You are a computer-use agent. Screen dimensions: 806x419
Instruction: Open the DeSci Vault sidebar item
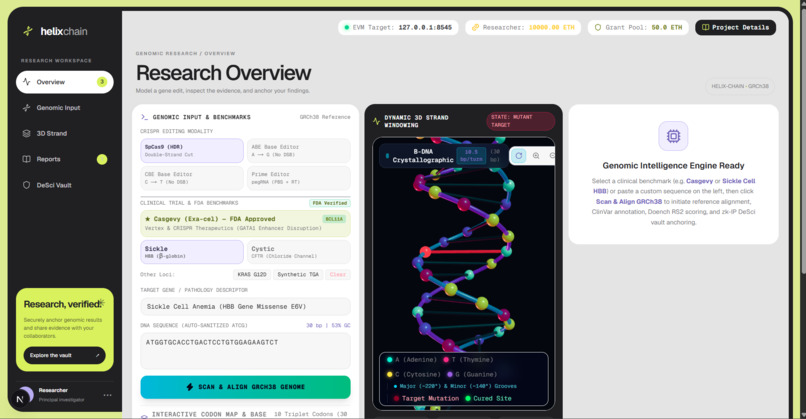[x=64, y=185]
